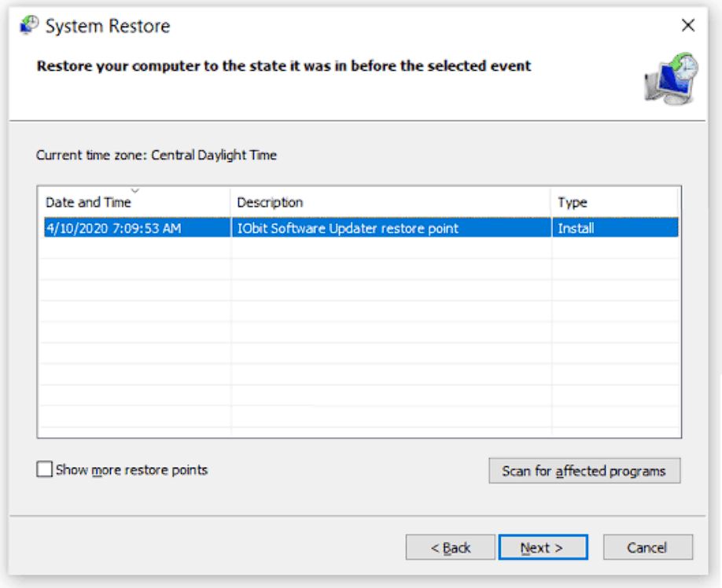Click the computer with clock restore graphic
722x588 pixels.
click(x=672, y=79)
